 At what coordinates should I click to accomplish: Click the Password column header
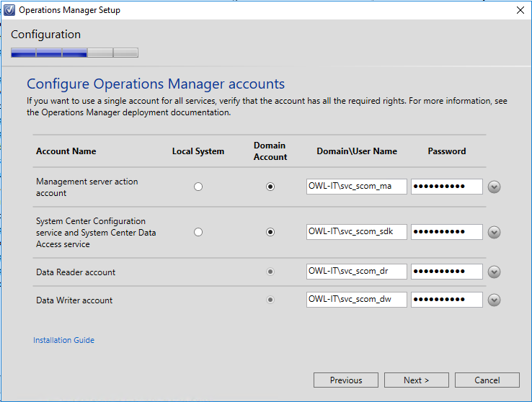[446, 151]
